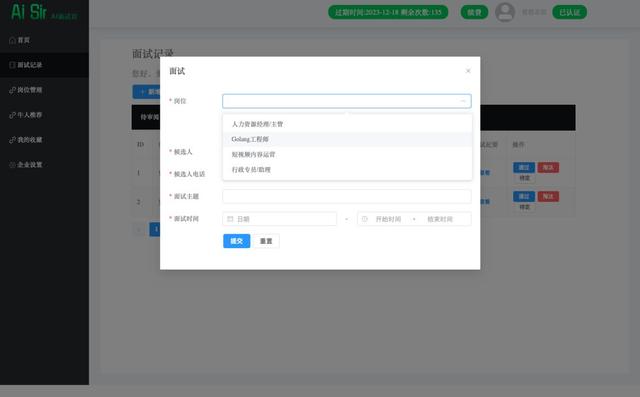Viewport: 640px width, 397px height.
Task: Click the green 已认证 badge
Action: [569, 12]
